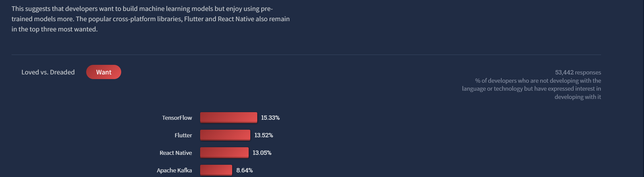The image size is (644, 177).
Task: Click the Apache Kafka red bar
Action: click(x=216, y=170)
